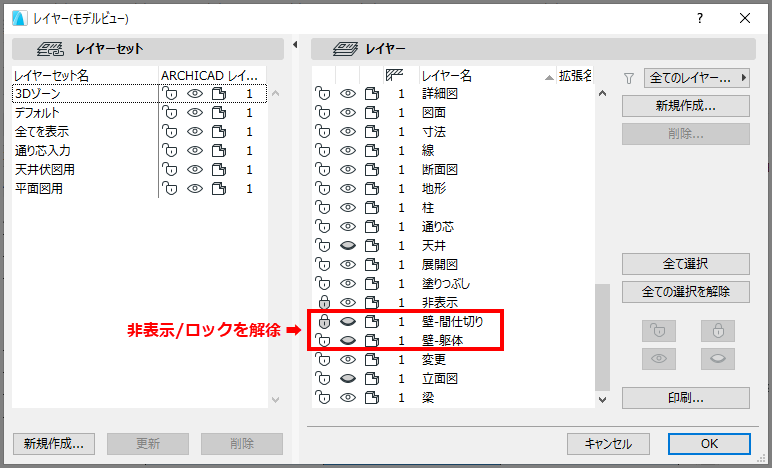
Task: Click 新規作成 button under layer sets
Action: click(54, 444)
